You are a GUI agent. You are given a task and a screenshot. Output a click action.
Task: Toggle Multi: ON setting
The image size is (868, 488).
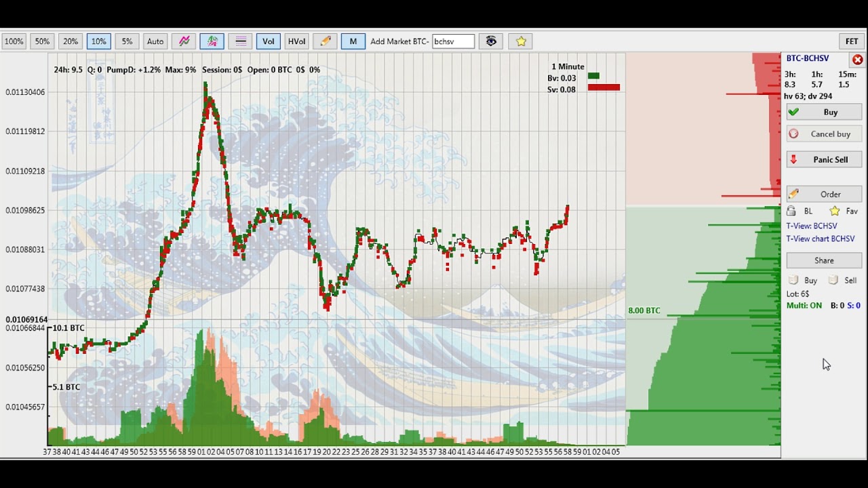coord(804,306)
